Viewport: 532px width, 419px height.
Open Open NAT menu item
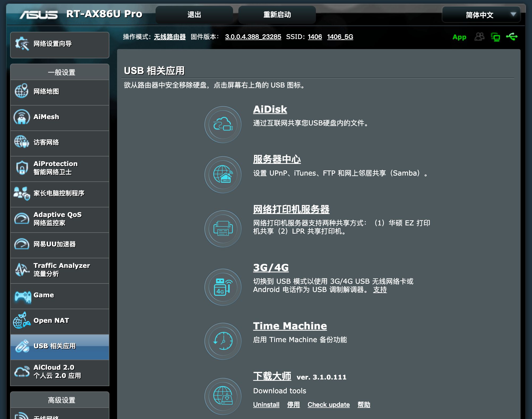click(x=60, y=321)
